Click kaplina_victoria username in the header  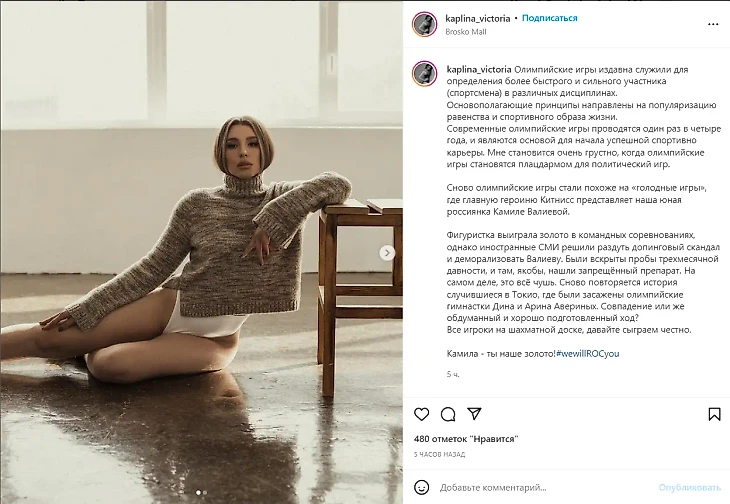tap(478, 19)
